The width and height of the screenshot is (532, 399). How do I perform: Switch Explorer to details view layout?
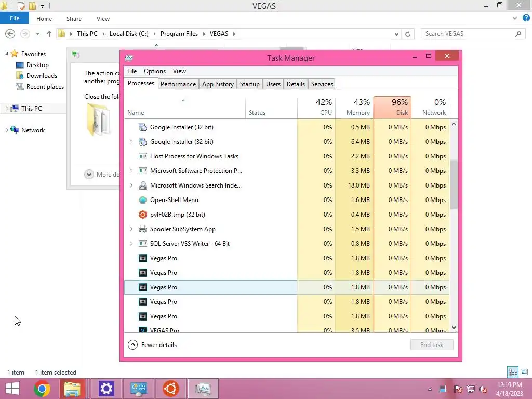point(513,372)
